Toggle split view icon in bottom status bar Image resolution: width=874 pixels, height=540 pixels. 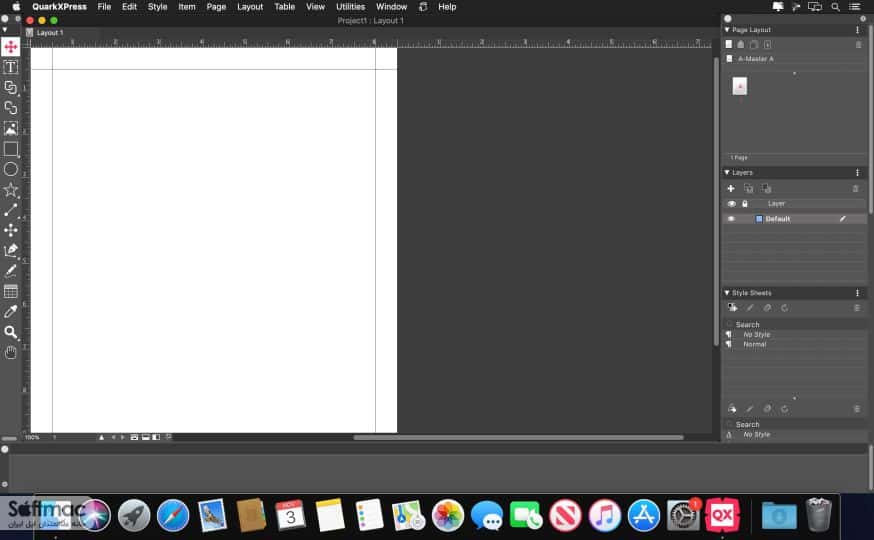[x=157, y=437]
